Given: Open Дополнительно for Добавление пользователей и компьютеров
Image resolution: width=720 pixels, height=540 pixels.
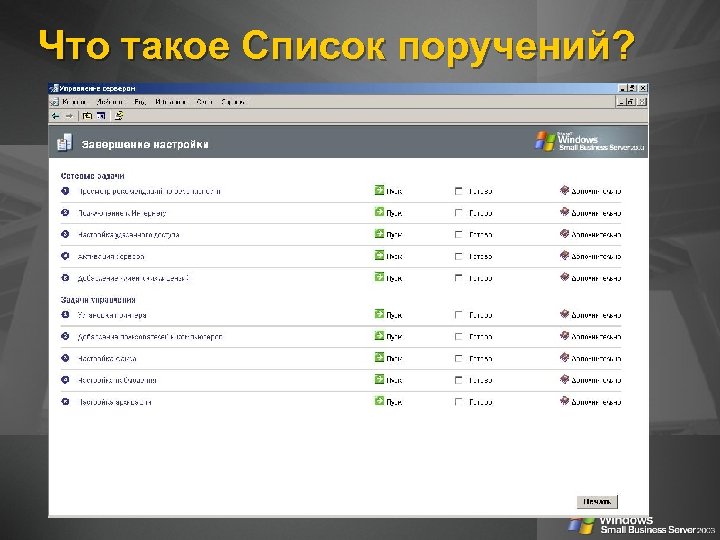Looking at the screenshot, I should pos(591,336).
